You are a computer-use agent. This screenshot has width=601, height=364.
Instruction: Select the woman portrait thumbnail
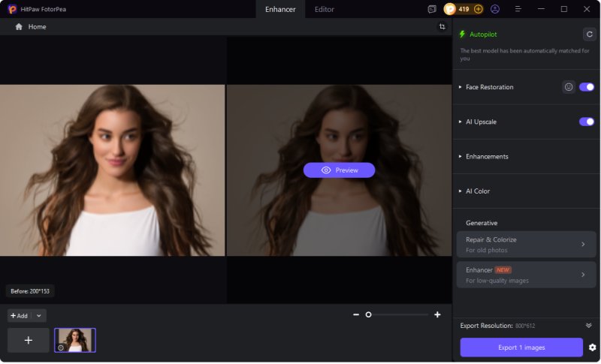75,340
